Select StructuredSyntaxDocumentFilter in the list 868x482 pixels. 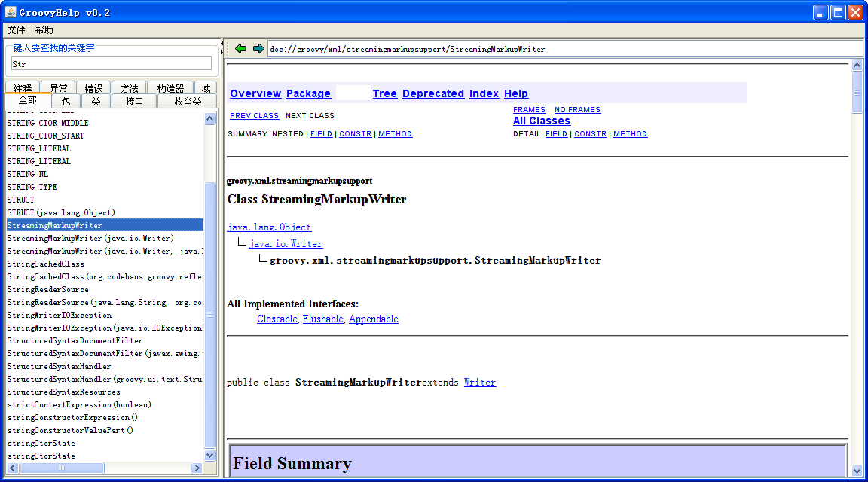[x=105, y=340]
